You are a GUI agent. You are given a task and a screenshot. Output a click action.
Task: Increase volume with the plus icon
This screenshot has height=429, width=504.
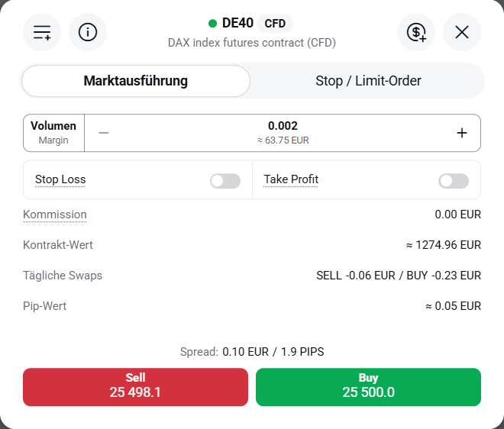[462, 133]
